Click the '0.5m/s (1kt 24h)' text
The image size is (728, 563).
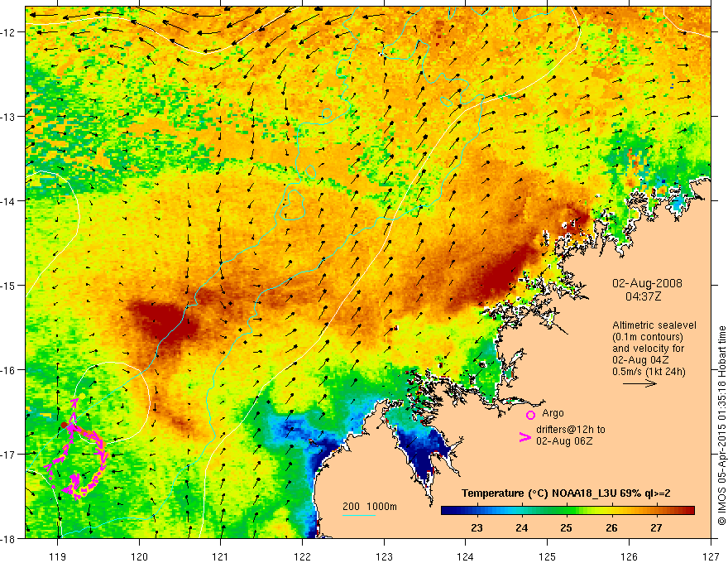649,372
